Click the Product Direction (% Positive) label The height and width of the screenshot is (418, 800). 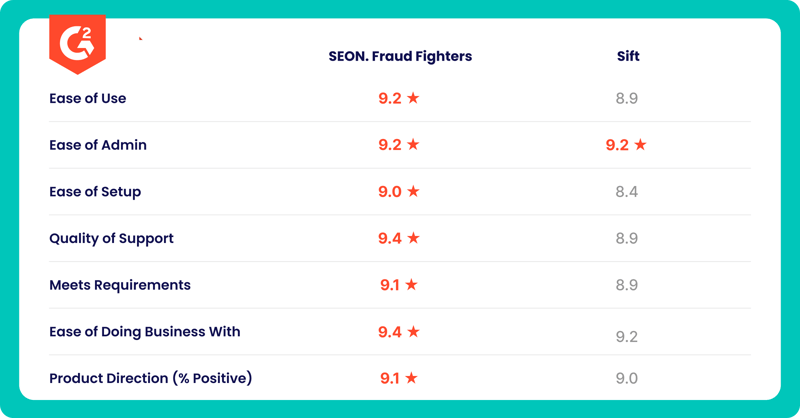(x=151, y=378)
